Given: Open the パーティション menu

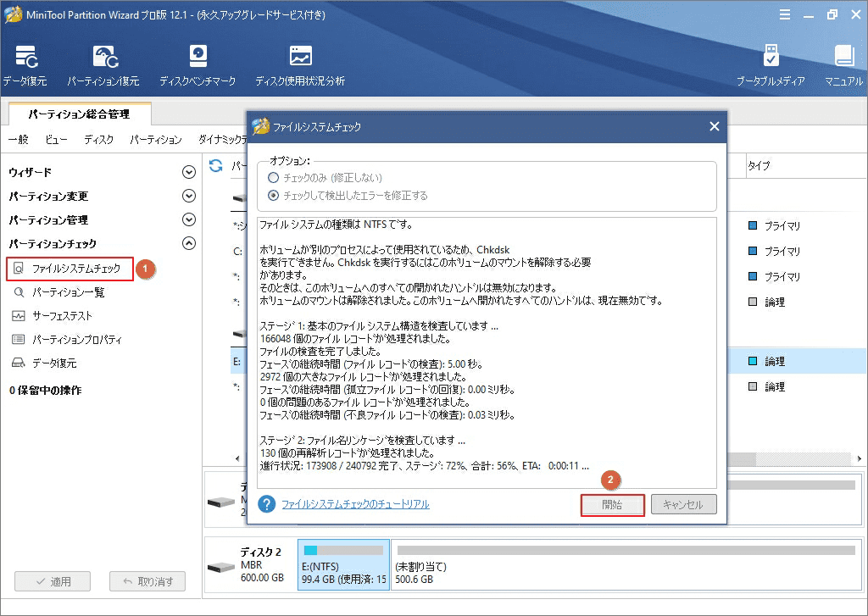Looking at the screenshot, I should pyautogui.click(x=156, y=140).
